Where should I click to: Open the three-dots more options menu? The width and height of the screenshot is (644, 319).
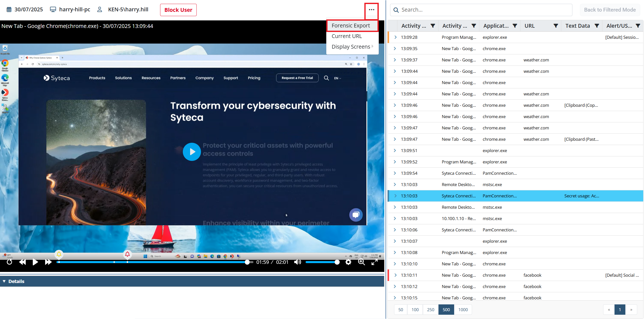click(x=371, y=10)
